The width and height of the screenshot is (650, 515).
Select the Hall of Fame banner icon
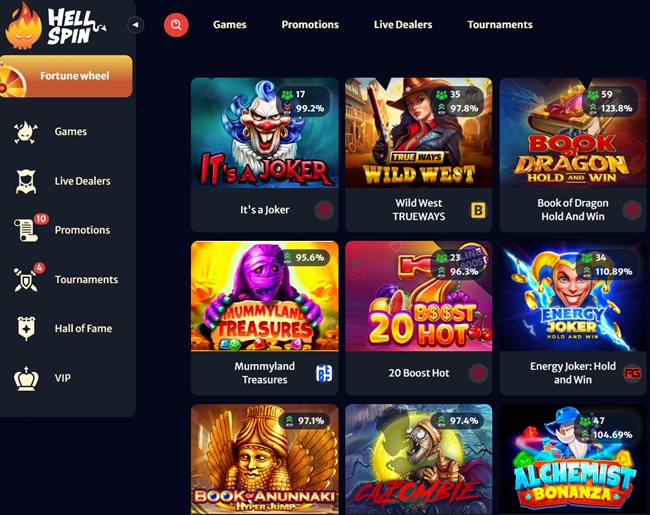tap(26, 328)
